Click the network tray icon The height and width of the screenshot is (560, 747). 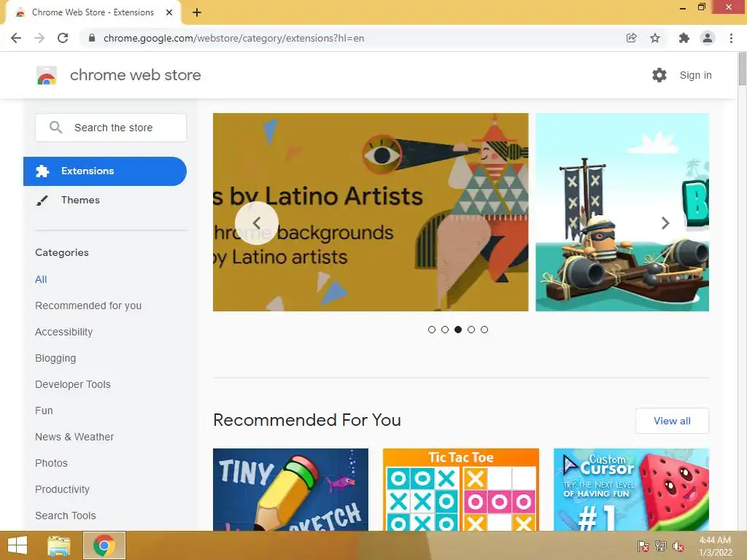click(661, 546)
